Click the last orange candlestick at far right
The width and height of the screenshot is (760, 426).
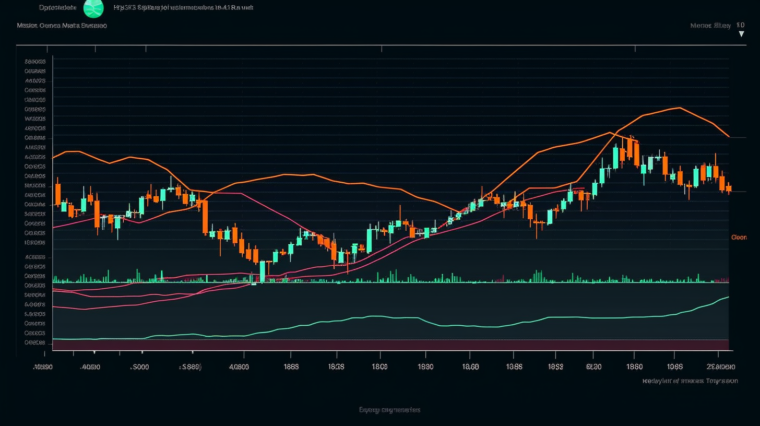pyautogui.click(x=728, y=187)
